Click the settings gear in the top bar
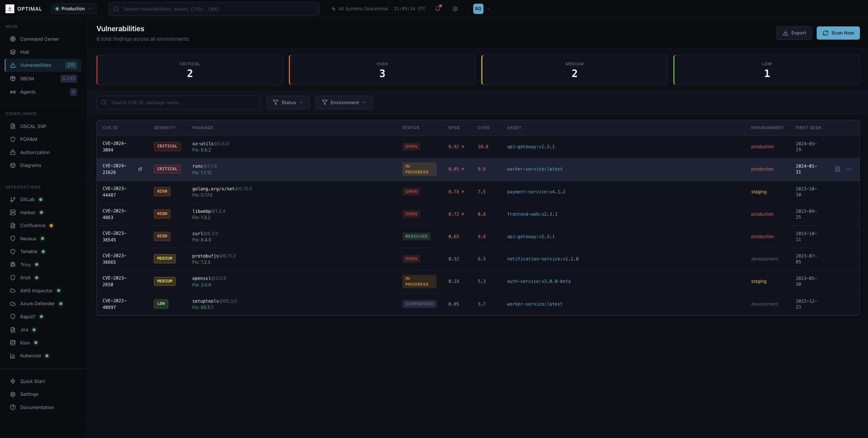The image size is (868, 438). pos(455,8)
